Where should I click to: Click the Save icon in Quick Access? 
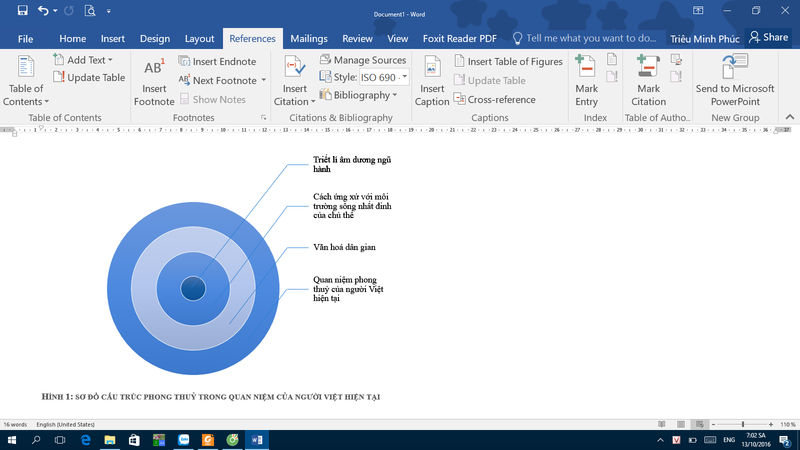[22, 11]
